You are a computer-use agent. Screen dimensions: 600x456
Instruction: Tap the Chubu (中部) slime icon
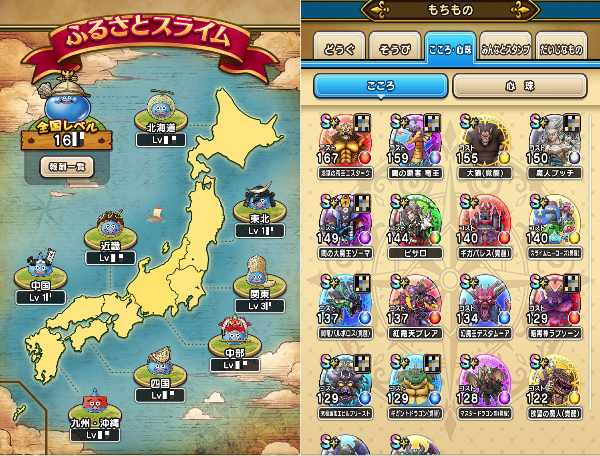[x=235, y=331]
